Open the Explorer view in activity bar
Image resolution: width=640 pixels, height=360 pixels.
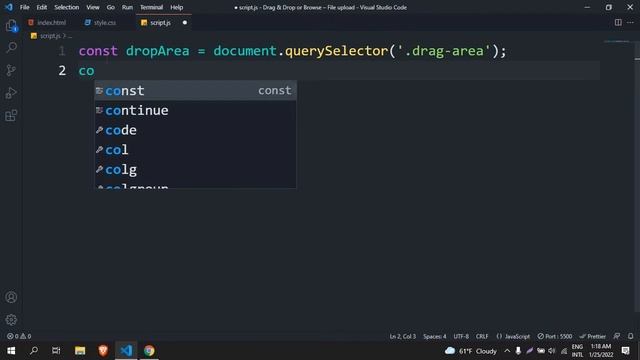coord(11,25)
